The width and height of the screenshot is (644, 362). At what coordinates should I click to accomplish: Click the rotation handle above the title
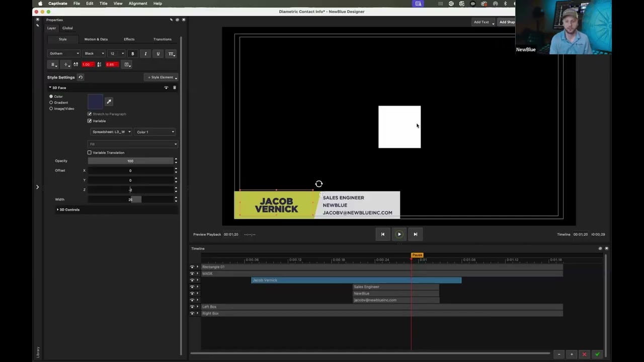(x=319, y=184)
